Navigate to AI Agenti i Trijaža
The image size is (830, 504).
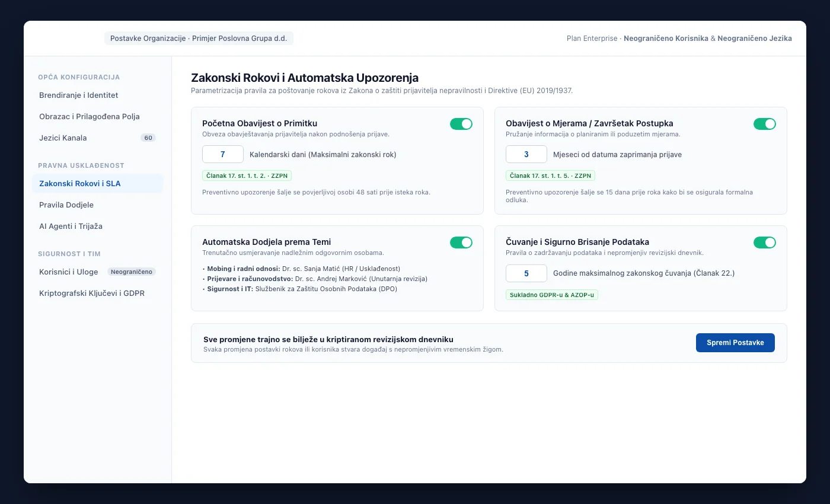click(x=98, y=227)
